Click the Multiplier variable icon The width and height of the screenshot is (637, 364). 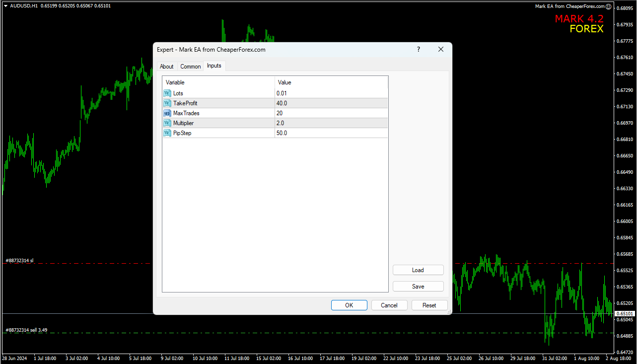(x=167, y=123)
